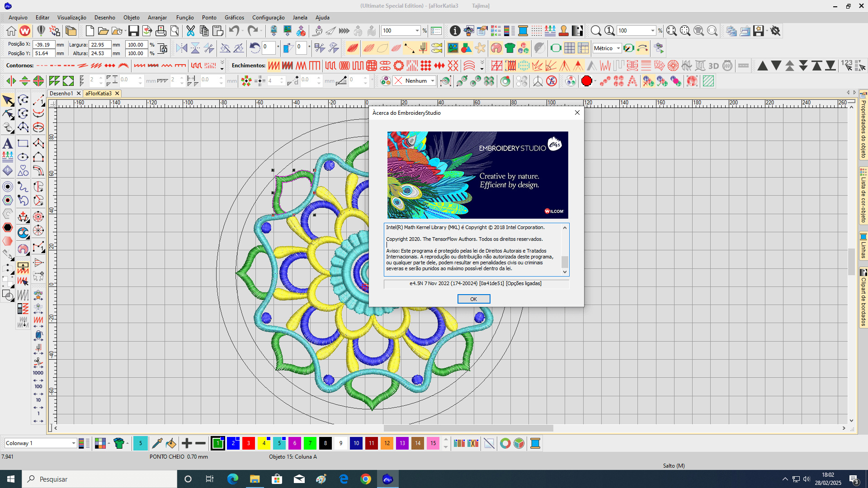
Task: Click the Zoom magnifier icon in the toolbar
Action: 596,30
